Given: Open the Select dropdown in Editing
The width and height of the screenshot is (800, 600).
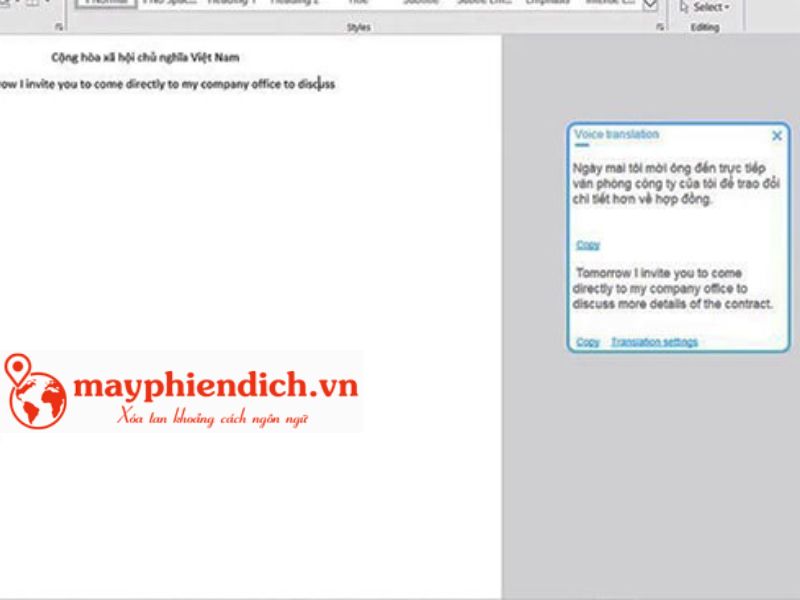Looking at the screenshot, I should [705, 7].
